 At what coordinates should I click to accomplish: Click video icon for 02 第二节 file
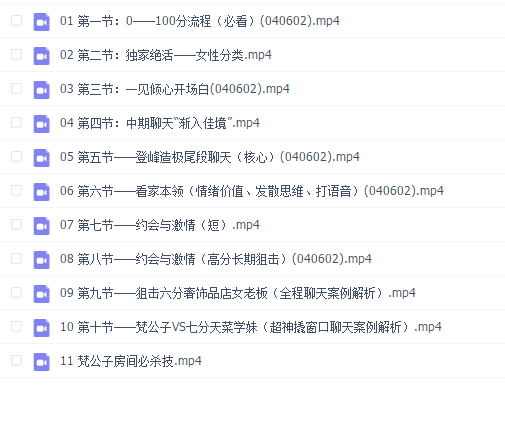click(42, 56)
